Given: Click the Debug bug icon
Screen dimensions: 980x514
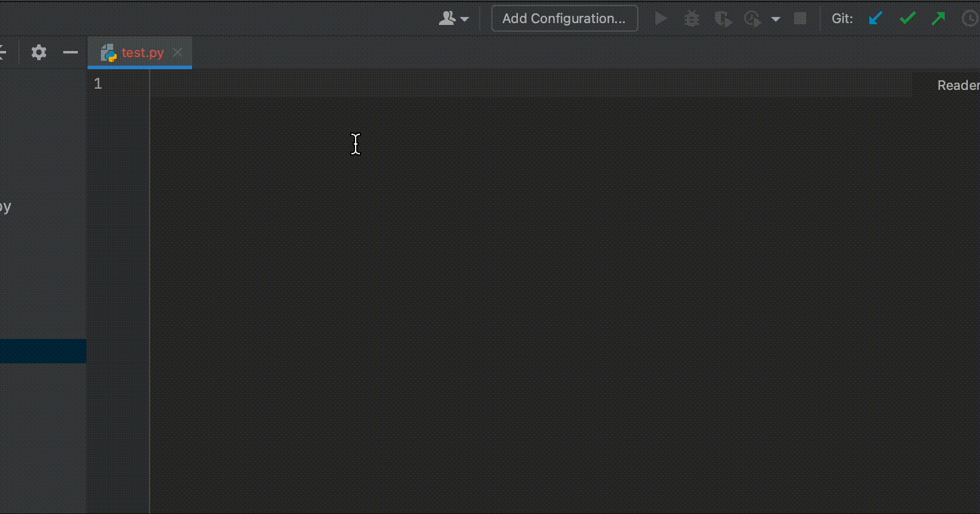Looking at the screenshot, I should [692, 19].
